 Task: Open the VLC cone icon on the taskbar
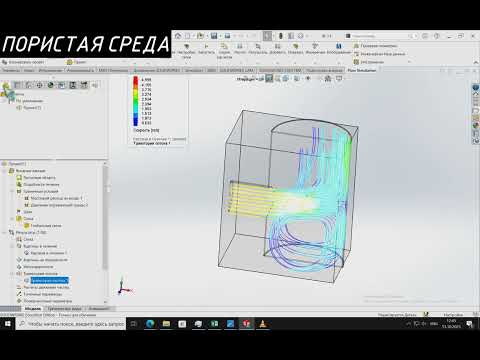pos(263,323)
